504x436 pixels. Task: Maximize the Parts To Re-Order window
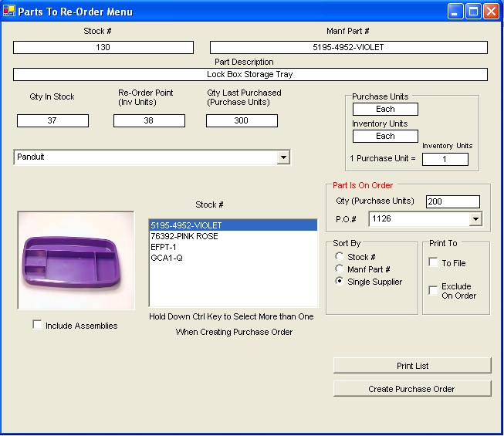pos(473,12)
